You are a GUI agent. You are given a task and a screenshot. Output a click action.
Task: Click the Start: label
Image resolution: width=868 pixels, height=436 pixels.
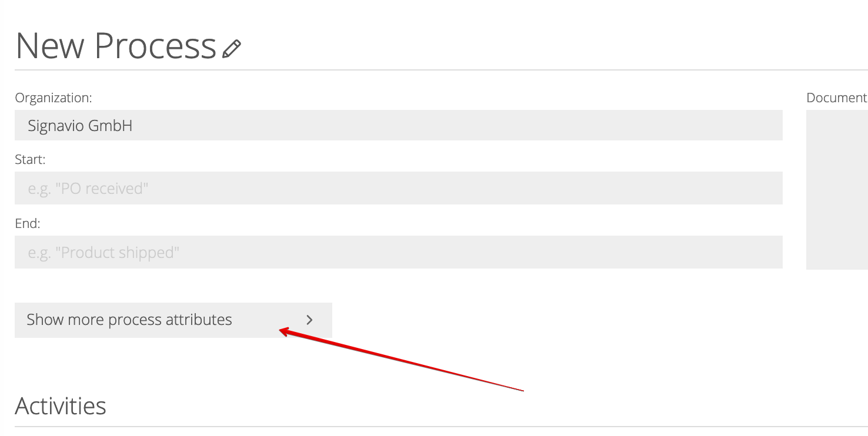pyautogui.click(x=31, y=159)
